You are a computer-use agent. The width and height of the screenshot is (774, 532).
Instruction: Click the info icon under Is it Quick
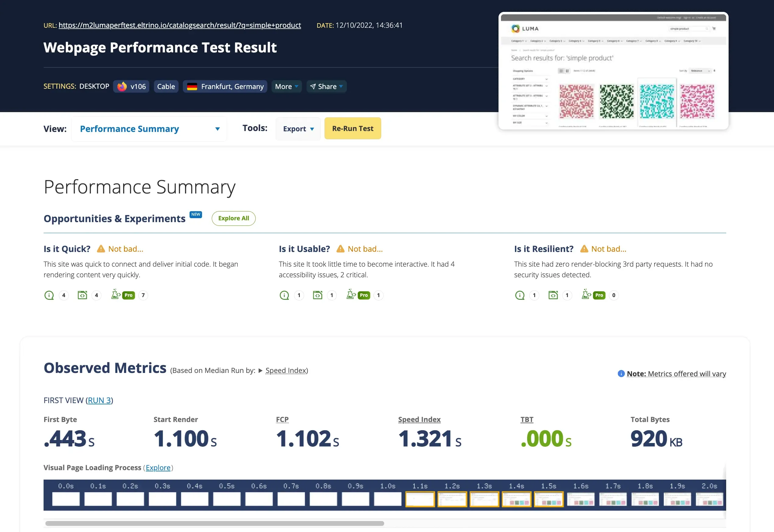coord(49,295)
